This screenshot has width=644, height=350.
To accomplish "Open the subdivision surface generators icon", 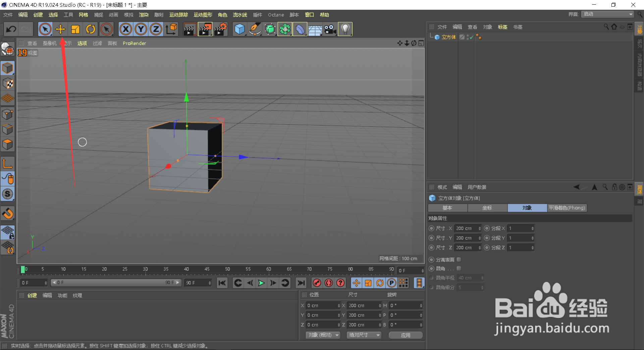I will tap(270, 29).
